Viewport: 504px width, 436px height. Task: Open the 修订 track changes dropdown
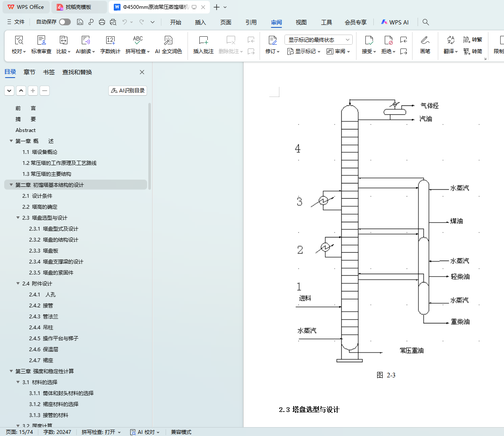(273, 51)
